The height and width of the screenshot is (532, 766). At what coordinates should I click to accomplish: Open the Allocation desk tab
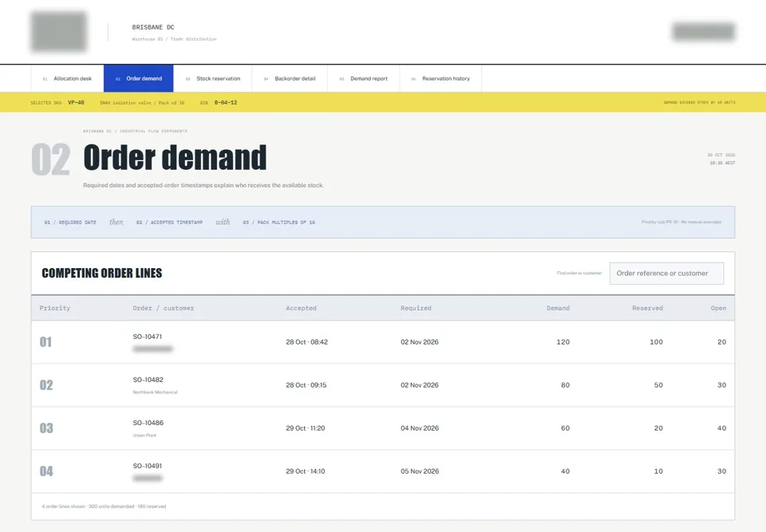[67, 79]
